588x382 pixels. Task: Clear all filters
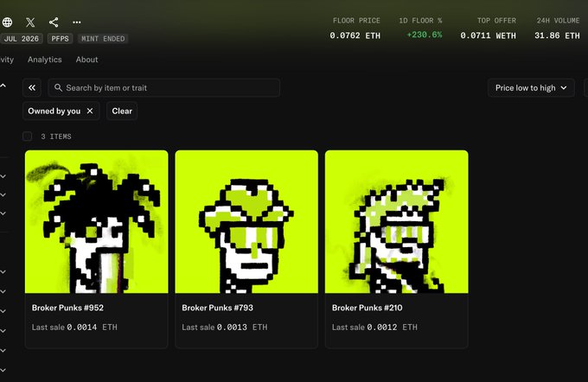click(x=122, y=111)
